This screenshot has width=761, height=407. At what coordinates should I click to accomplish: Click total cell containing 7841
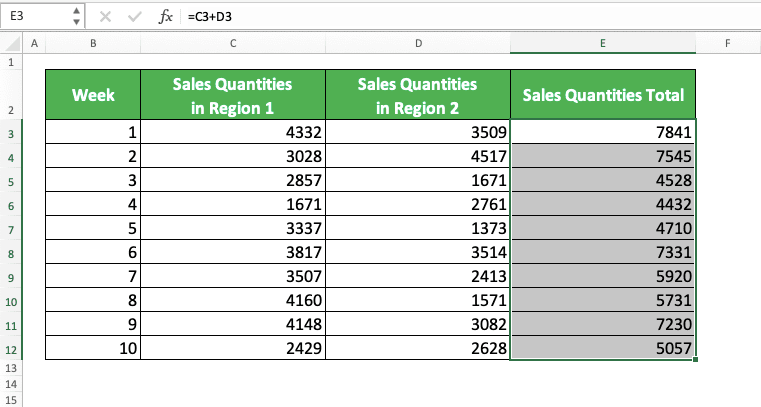point(603,131)
